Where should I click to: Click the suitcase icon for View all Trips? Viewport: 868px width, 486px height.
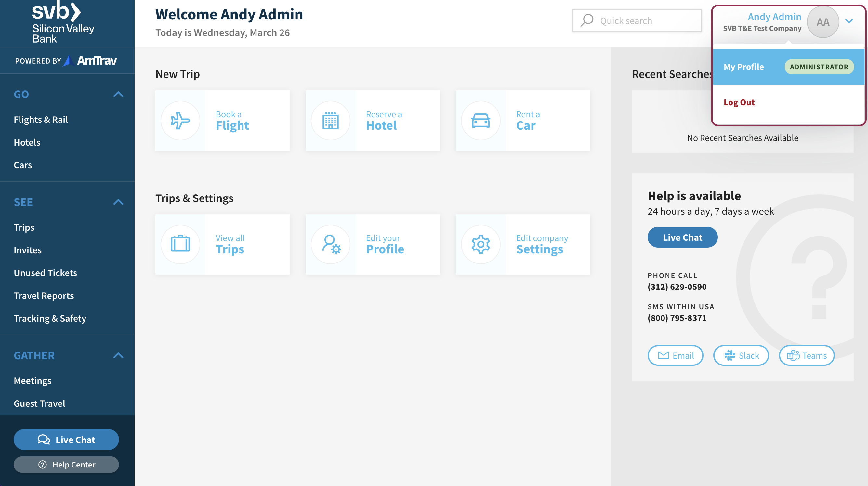tap(180, 244)
